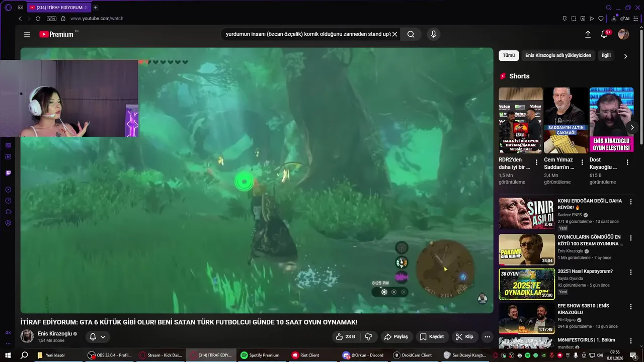Switch to OBS 32.0.4 in taskbar
644x362 pixels.
[x=110, y=355]
